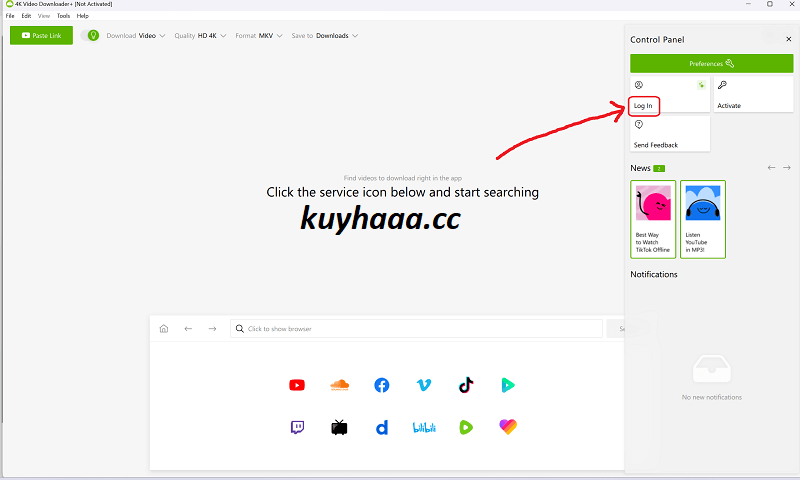
Task: Click the key icon above Activate
Action: coord(722,85)
